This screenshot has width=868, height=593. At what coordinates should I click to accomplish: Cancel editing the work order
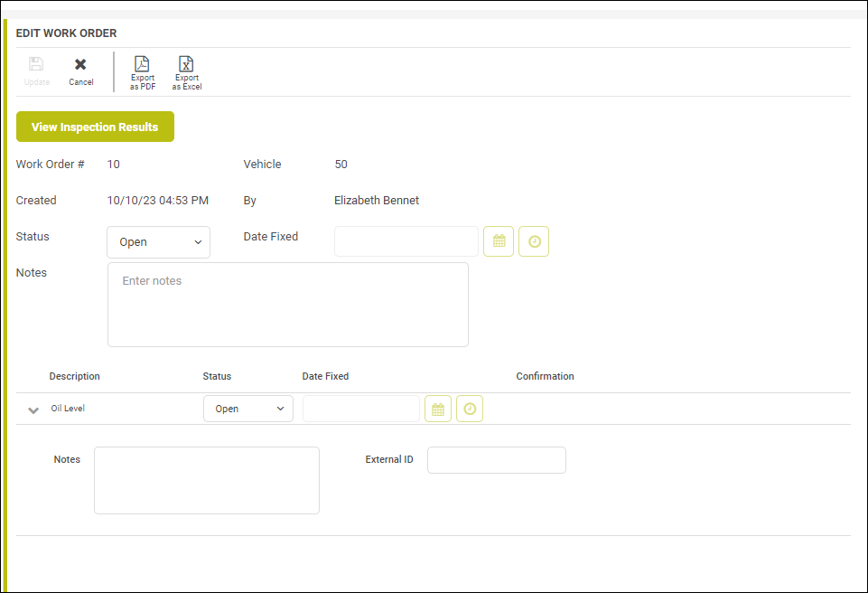point(80,71)
